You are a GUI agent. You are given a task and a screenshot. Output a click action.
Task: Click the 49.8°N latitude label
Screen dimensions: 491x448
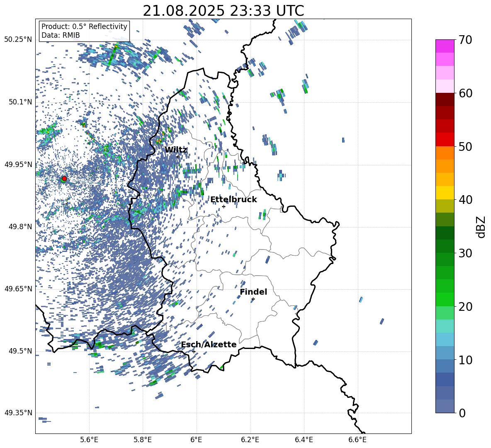tap(20, 227)
